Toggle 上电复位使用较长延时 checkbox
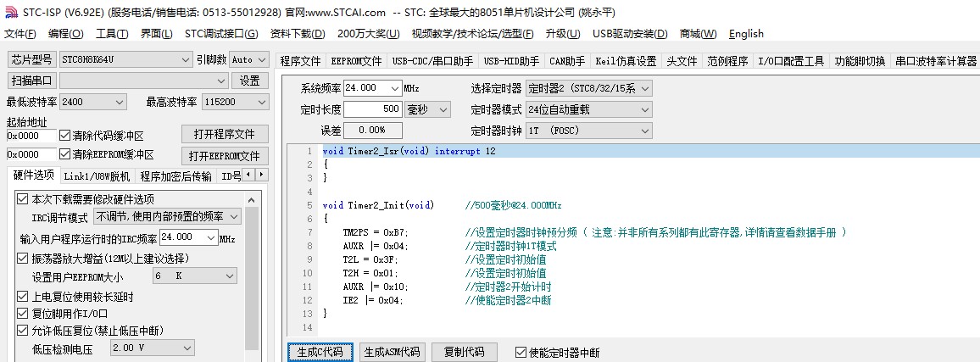 23,297
